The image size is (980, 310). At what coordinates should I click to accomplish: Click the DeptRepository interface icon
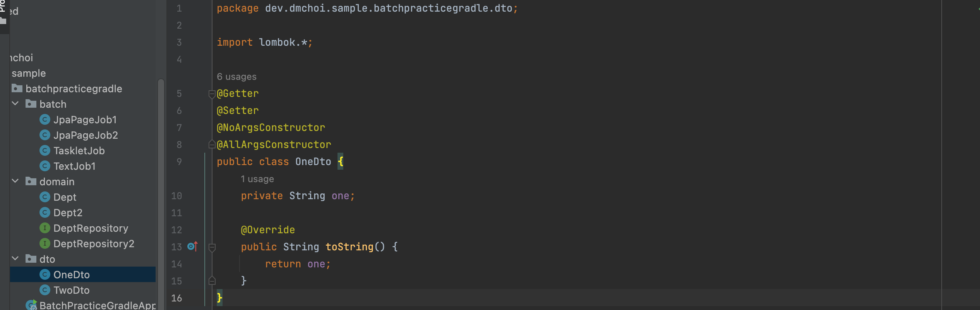(x=45, y=228)
